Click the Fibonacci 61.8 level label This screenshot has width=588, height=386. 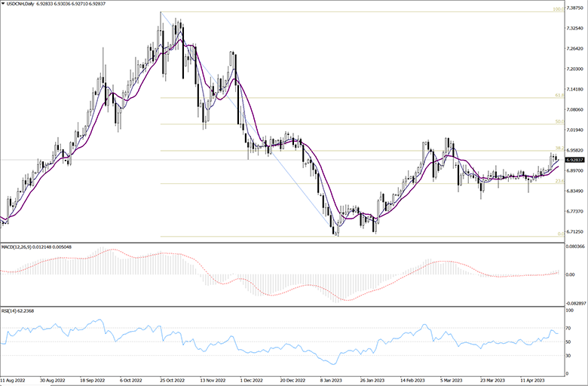click(559, 95)
